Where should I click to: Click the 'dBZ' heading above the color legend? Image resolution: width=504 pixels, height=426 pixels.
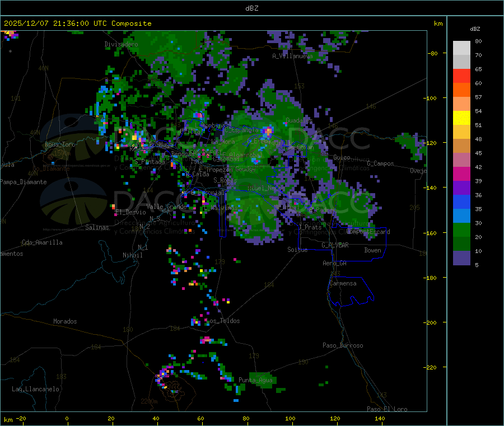(475, 29)
